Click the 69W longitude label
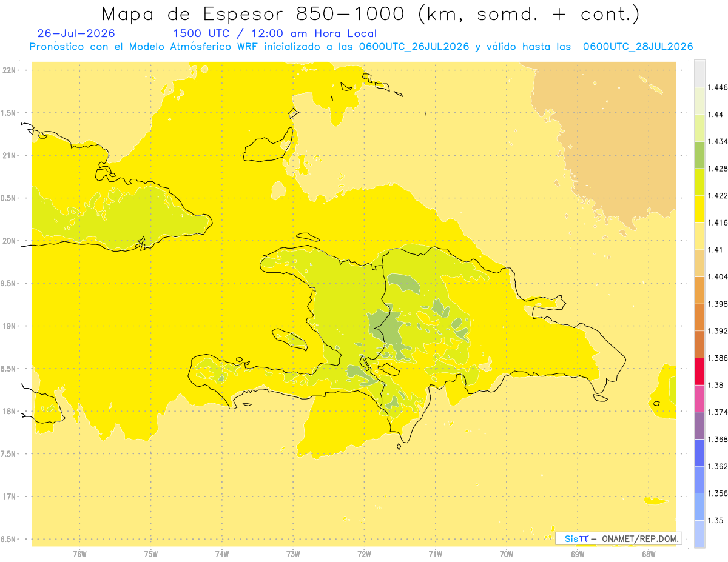The image size is (728, 562). [x=577, y=554]
